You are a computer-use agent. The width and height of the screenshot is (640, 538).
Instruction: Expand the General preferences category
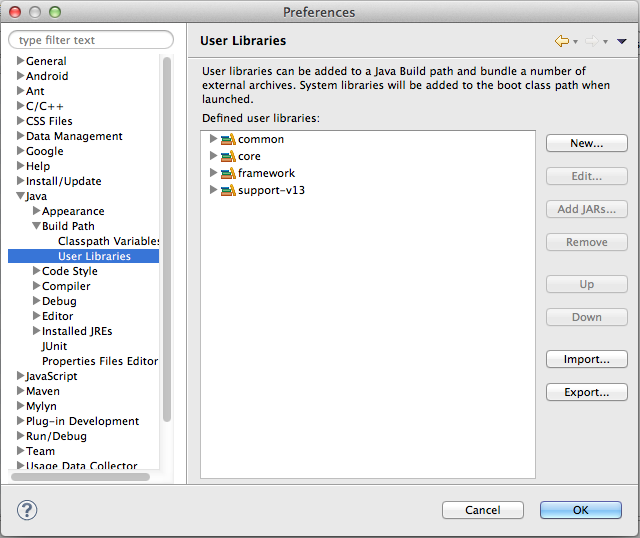(20, 60)
